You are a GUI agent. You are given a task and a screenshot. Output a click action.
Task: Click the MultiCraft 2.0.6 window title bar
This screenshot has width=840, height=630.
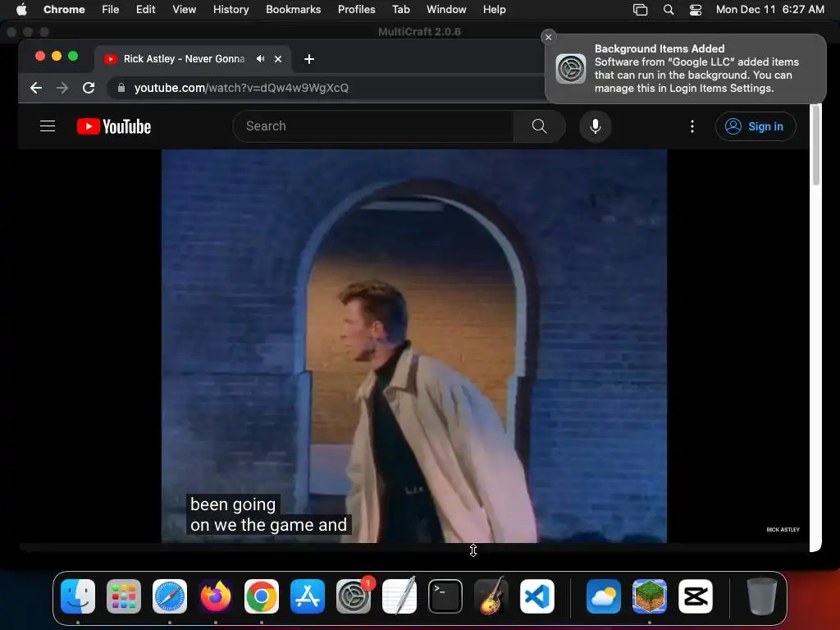[x=419, y=32]
